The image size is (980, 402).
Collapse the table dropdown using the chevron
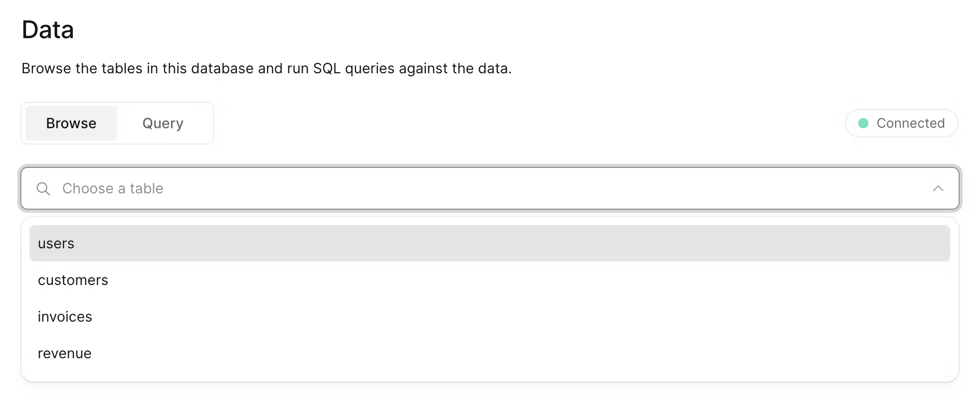pos(939,188)
